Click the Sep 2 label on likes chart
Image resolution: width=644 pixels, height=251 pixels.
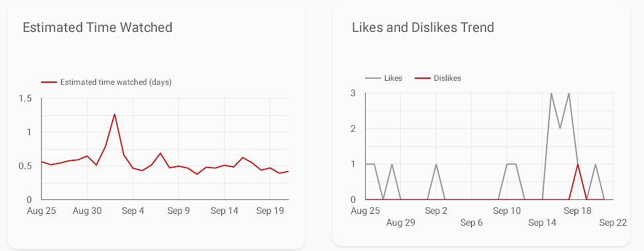coord(436,211)
